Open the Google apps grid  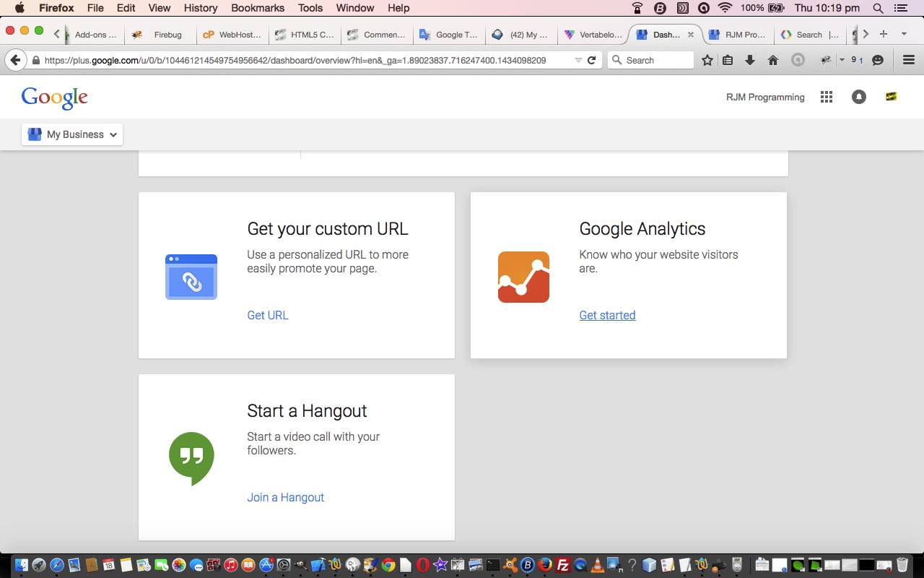click(827, 97)
